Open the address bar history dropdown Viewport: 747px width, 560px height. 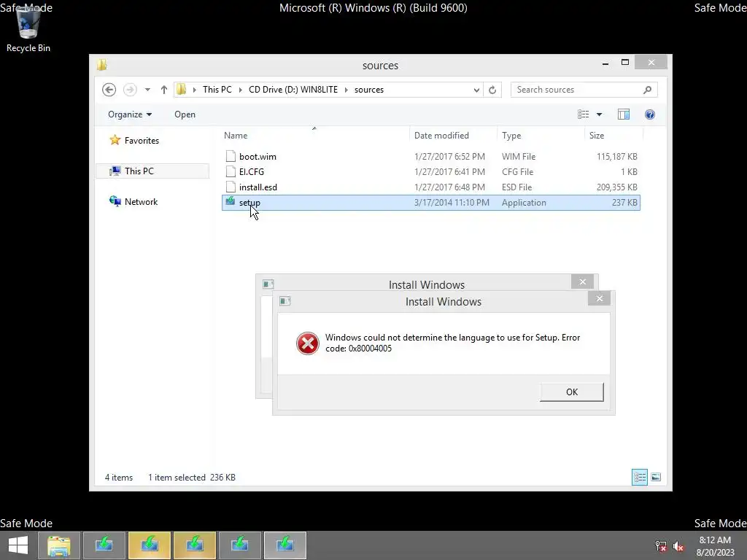476,90
